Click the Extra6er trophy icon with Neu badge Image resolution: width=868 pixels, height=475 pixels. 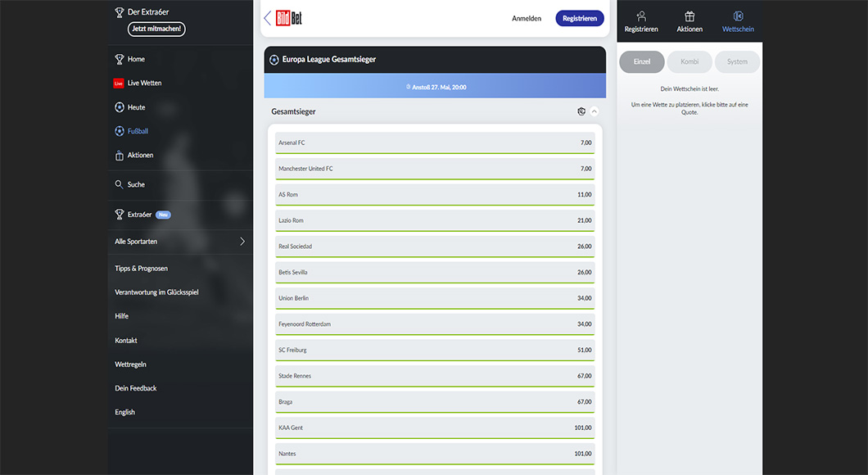click(x=119, y=215)
